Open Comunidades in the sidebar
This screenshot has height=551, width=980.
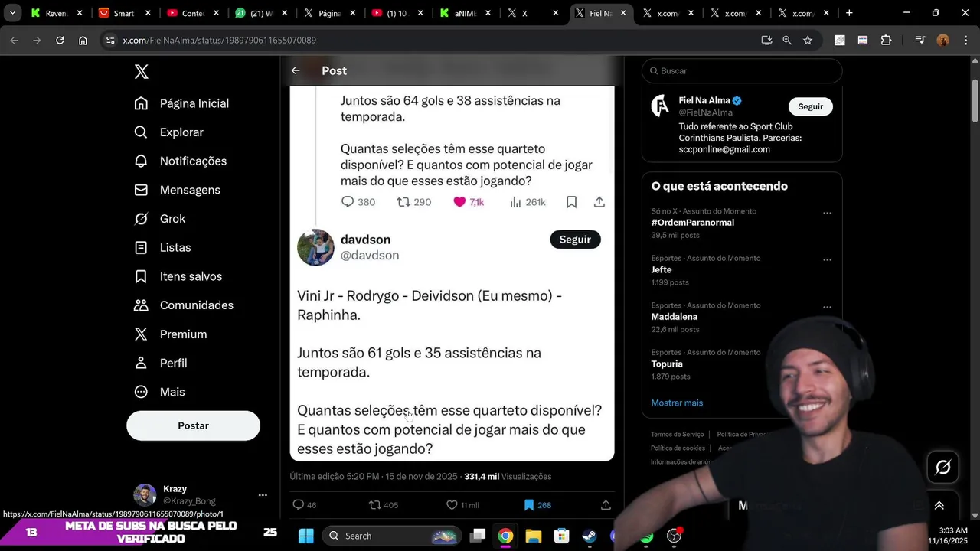(x=184, y=305)
